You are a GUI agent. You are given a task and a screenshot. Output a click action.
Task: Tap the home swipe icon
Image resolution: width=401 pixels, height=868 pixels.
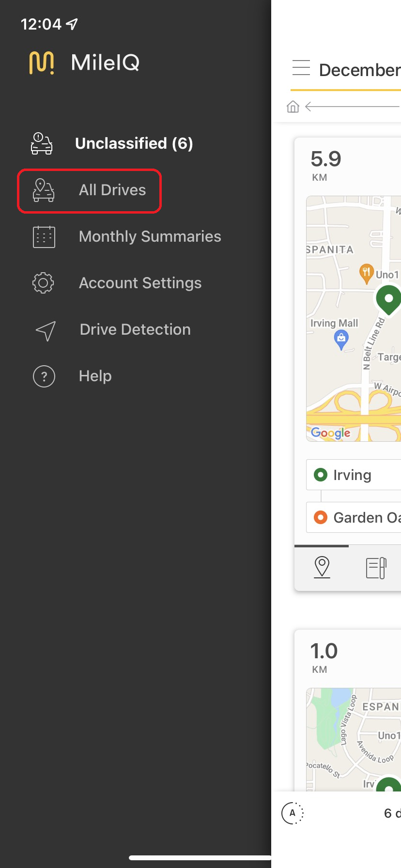click(293, 107)
